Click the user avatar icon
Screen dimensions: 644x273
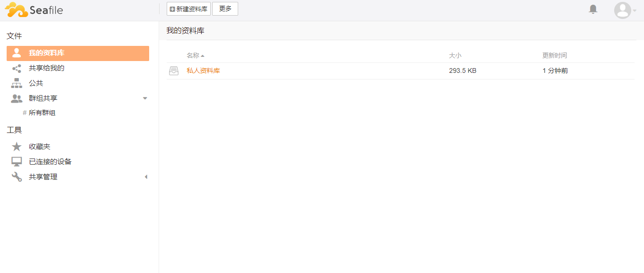pyautogui.click(x=622, y=10)
